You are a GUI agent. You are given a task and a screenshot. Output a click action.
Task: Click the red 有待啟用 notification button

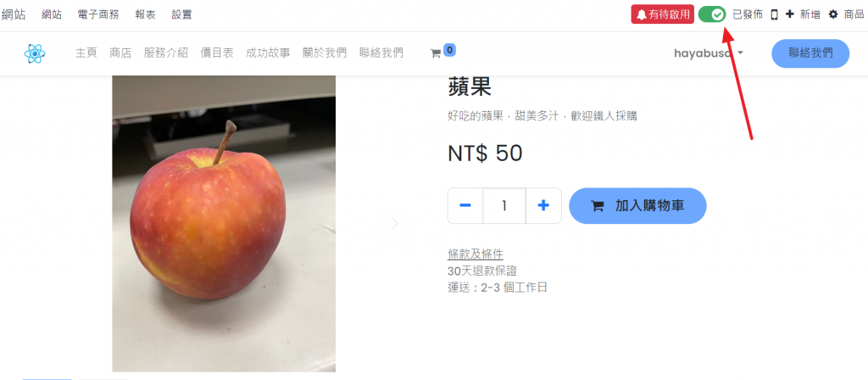pos(663,14)
